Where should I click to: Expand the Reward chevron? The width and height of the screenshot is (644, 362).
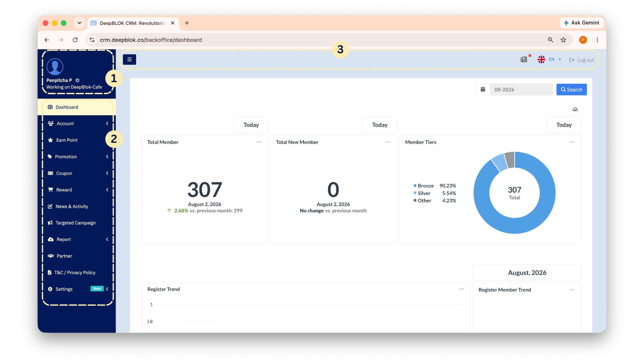[107, 190]
